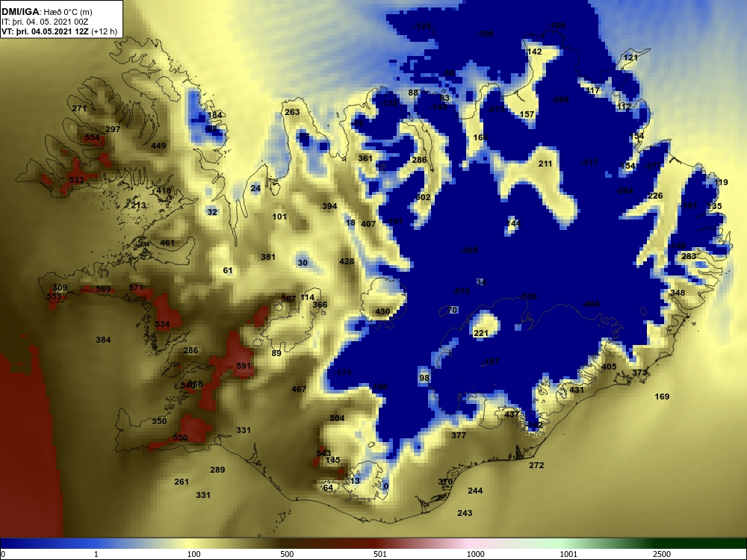Click the map value '297'
747x560 pixels.
pos(113,129)
